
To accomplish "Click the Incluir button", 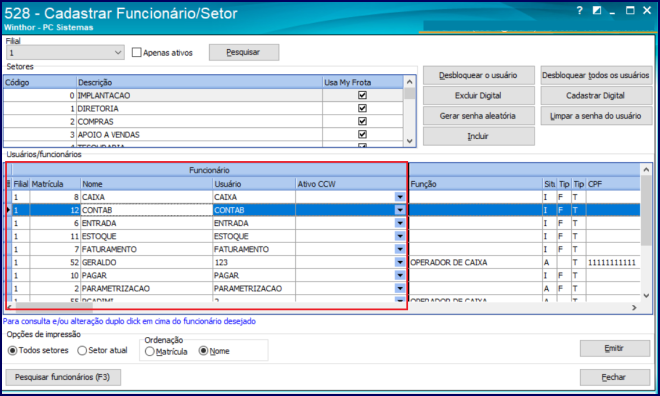I will (x=479, y=136).
